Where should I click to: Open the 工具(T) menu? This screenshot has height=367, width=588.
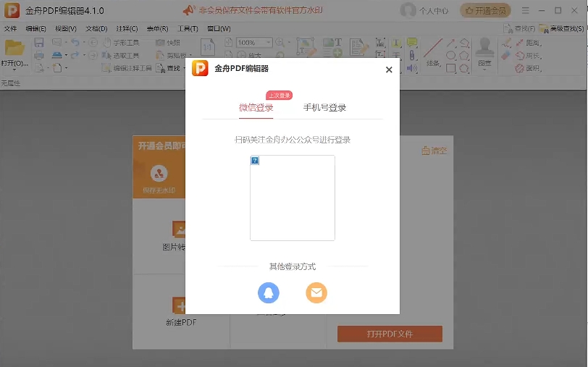click(x=188, y=28)
